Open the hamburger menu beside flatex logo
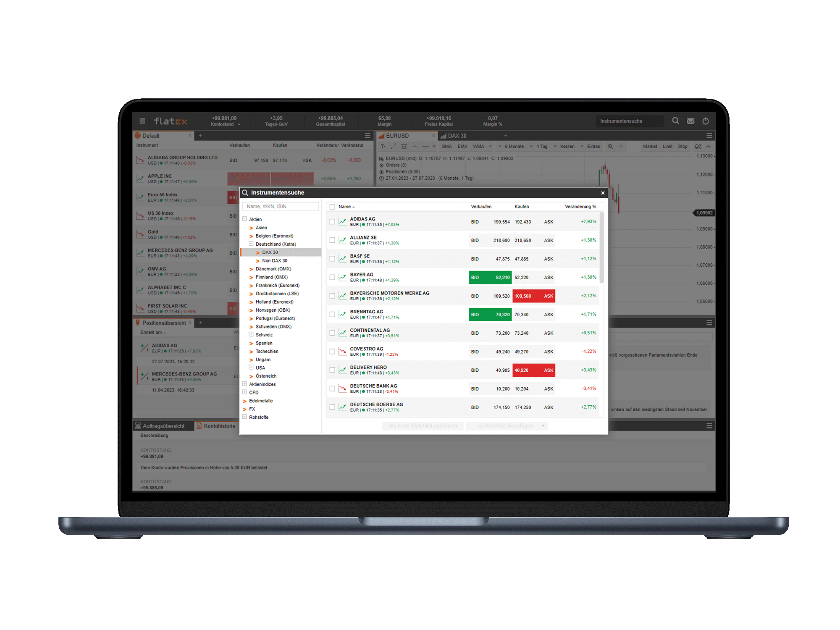The image size is (840, 630). [142, 121]
